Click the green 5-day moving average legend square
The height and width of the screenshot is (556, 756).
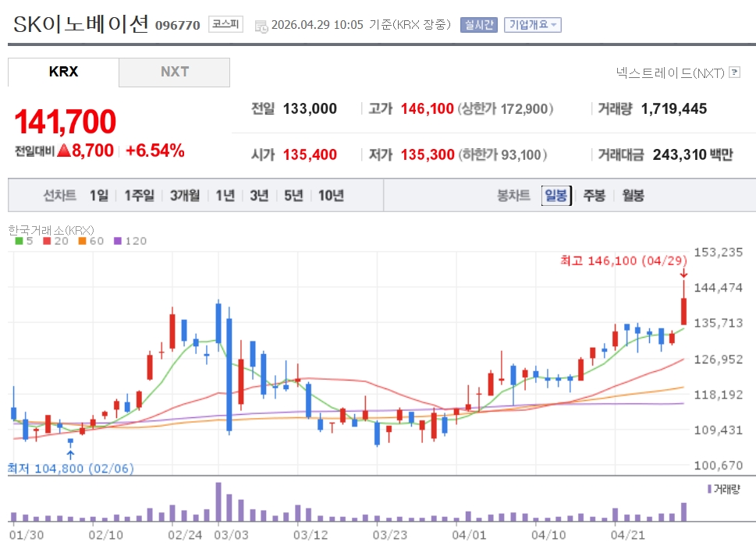[x=20, y=241]
